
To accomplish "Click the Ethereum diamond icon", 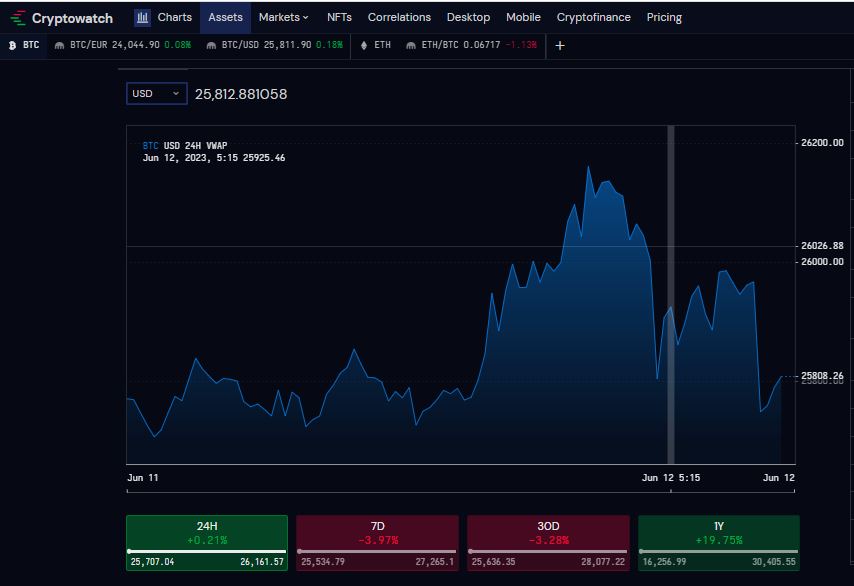I will pyautogui.click(x=364, y=45).
